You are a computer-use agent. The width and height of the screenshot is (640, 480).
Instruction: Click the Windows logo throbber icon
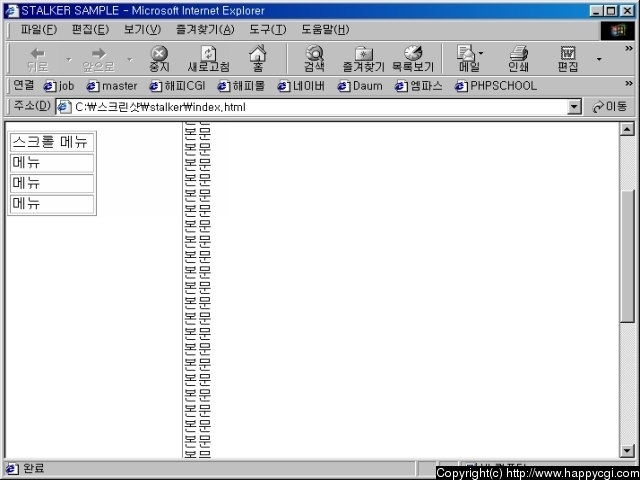617,31
